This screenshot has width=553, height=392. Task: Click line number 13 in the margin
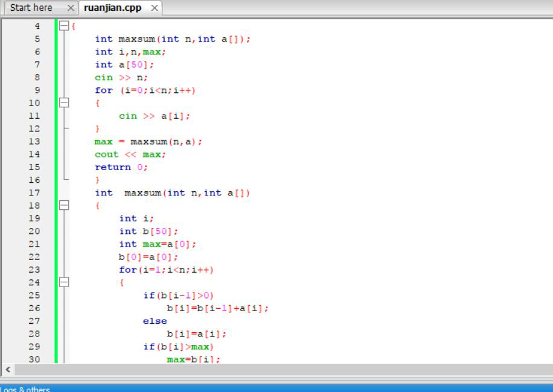tap(34, 142)
